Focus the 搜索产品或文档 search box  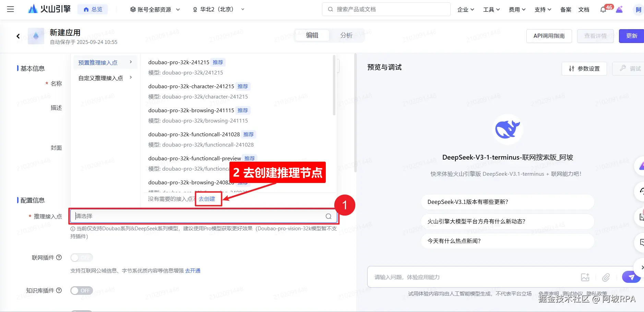point(386,9)
